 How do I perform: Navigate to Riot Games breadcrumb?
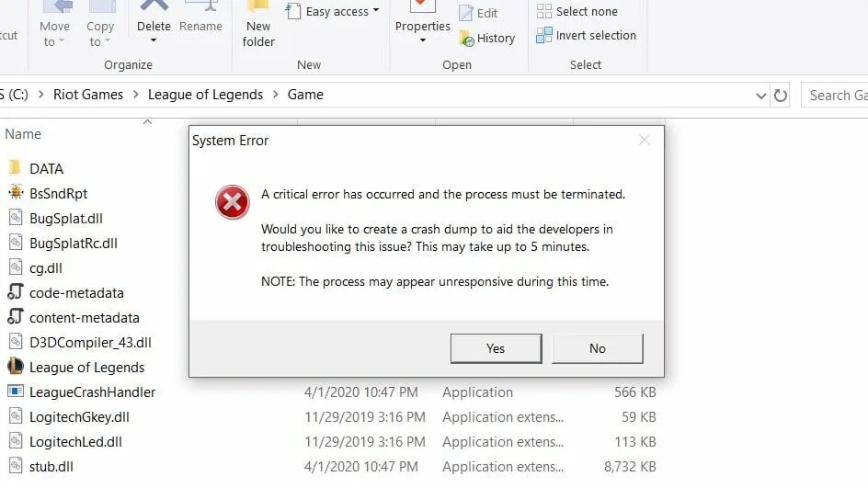(88, 95)
